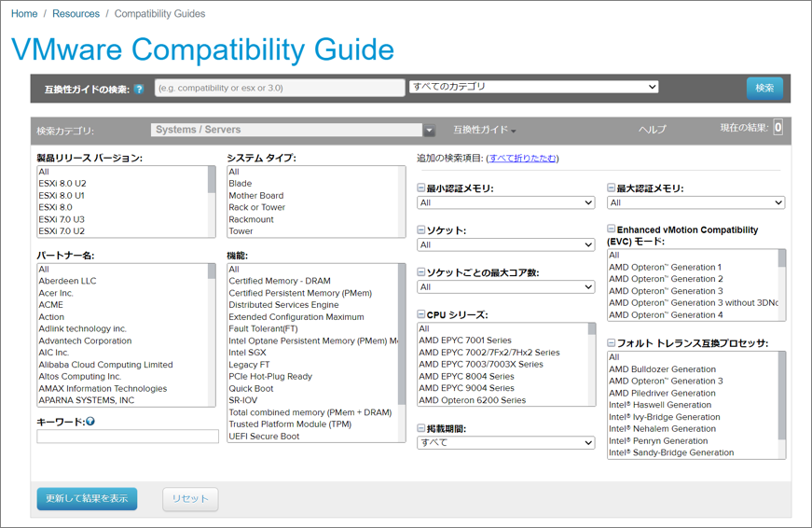Click the keyword help icon
The width and height of the screenshot is (812, 528).
90,422
